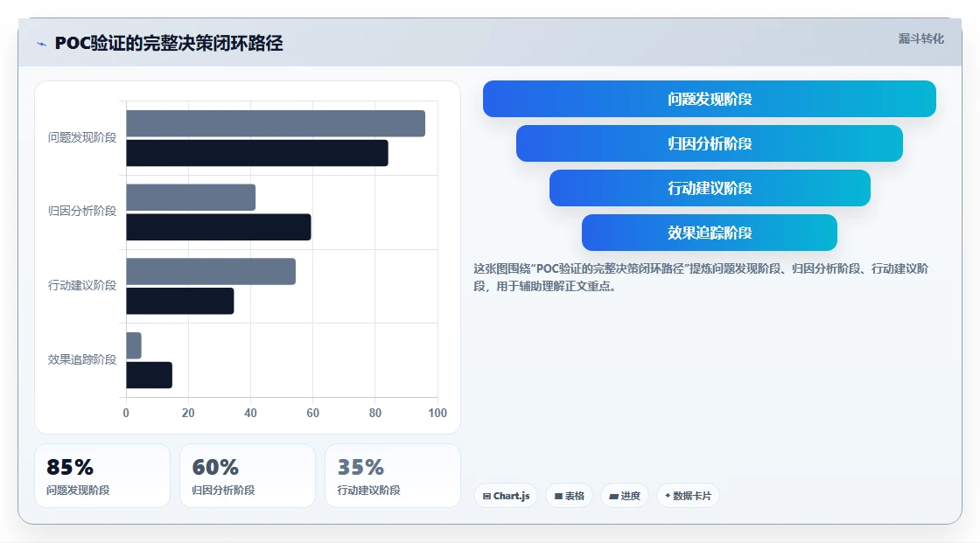Click the 表格 tag chip
The width and height of the screenshot is (980, 543).
pyautogui.click(x=569, y=496)
